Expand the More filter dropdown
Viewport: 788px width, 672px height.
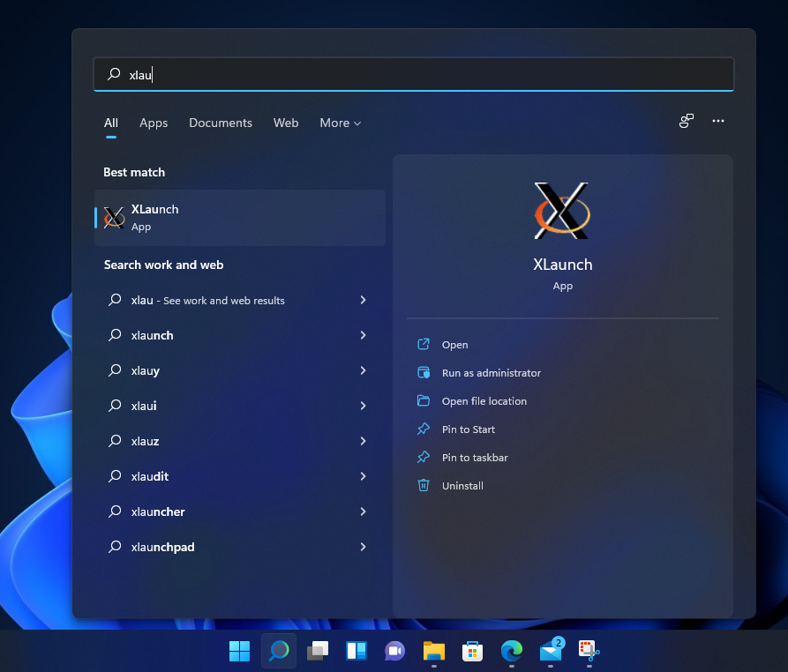click(341, 123)
